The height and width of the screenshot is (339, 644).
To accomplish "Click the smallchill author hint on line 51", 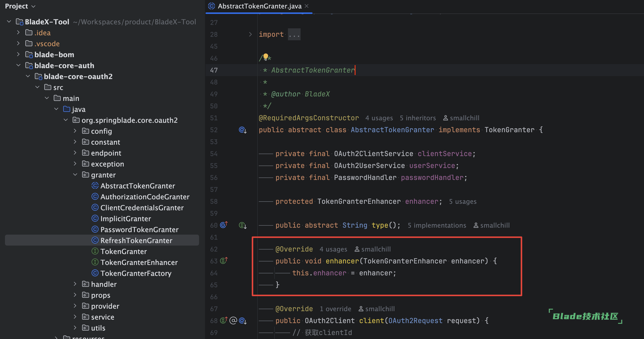I will (461, 118).
